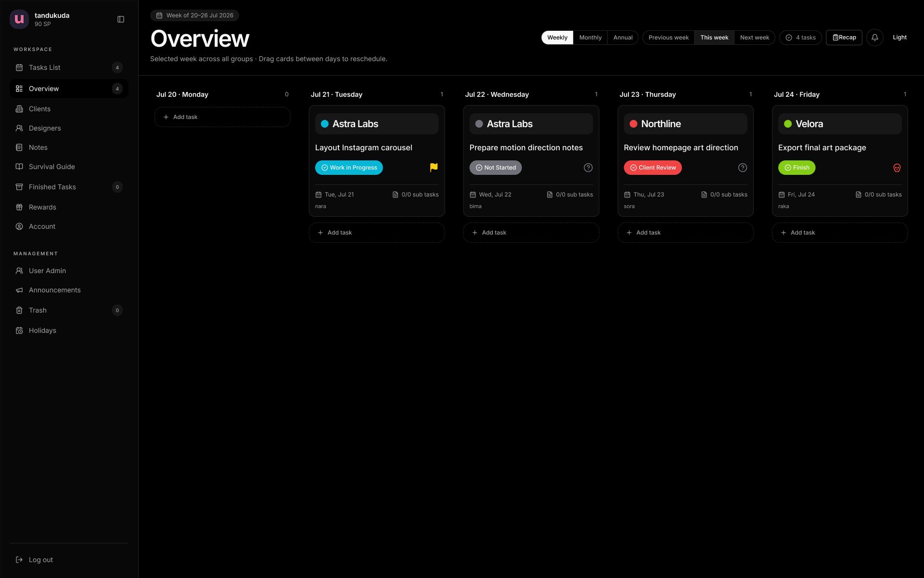Screen dimensions: 924x578
Task: Click the Holidays calendar icon
Action: (x=19, y=330)
